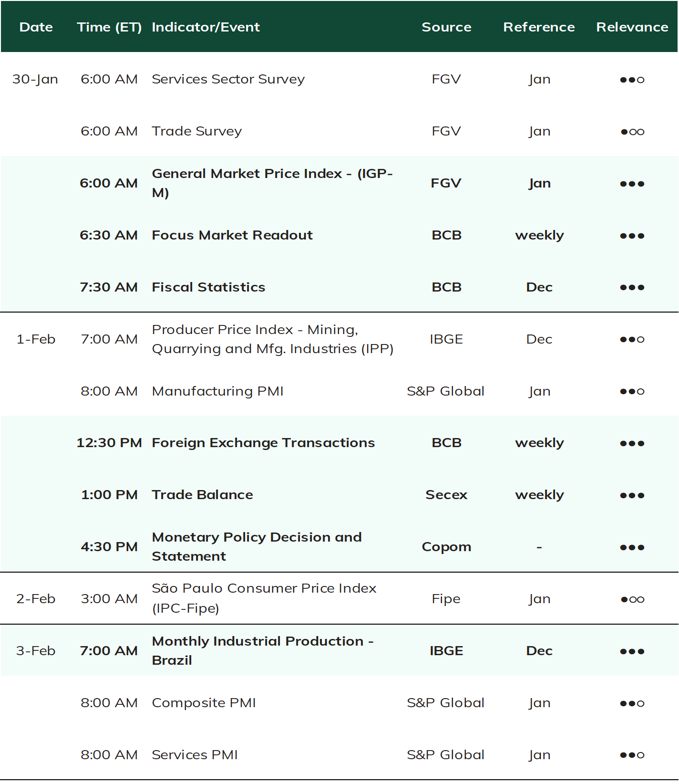The height and width of the screenshot is (784, 679).
Task: Click relevance dots for Trade Balance row
Action: coord(632,495)
